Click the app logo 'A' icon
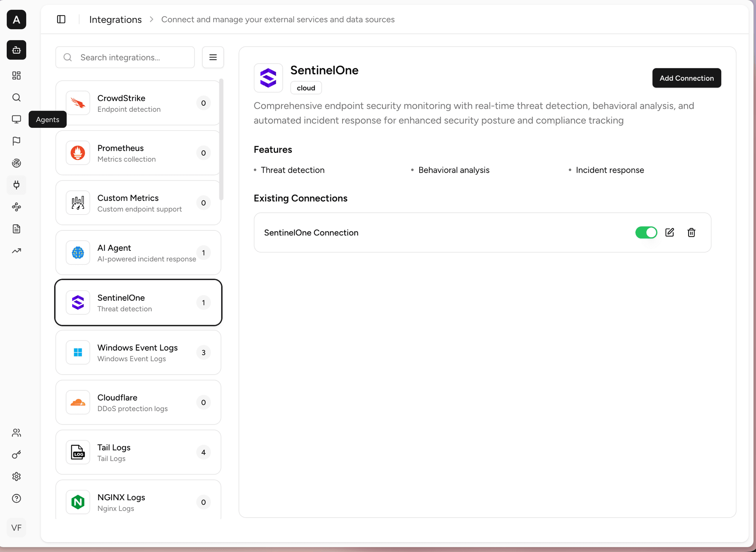Viewport: 756px width, 552px height. pyautogui.click(x=16, y=20)
